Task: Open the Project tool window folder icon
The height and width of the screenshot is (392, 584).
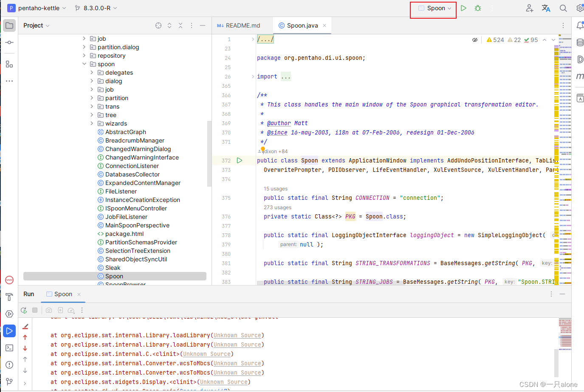Action: click(9, 25)
